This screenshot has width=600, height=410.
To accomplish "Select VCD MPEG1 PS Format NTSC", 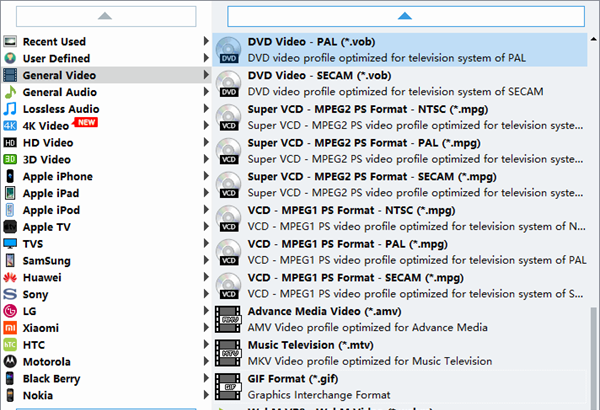I will pyautogui.click(x=400, y=218).
